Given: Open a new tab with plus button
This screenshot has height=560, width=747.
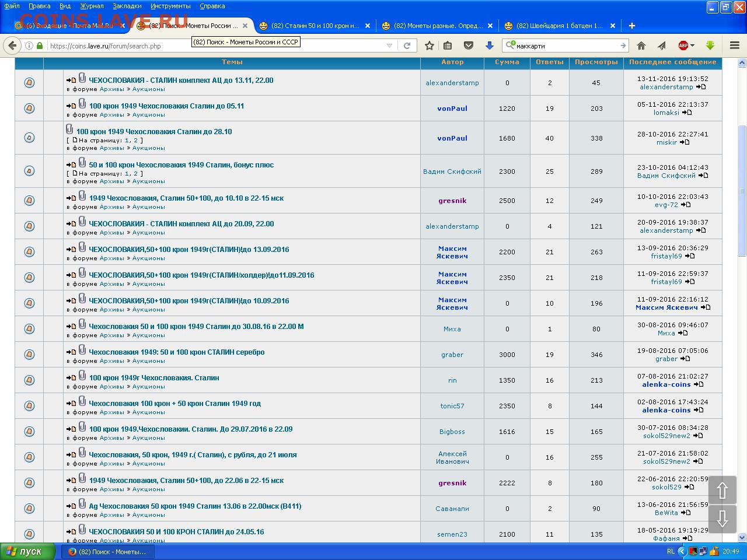Looking at the screenshot, I should click(x=632, y=26).
